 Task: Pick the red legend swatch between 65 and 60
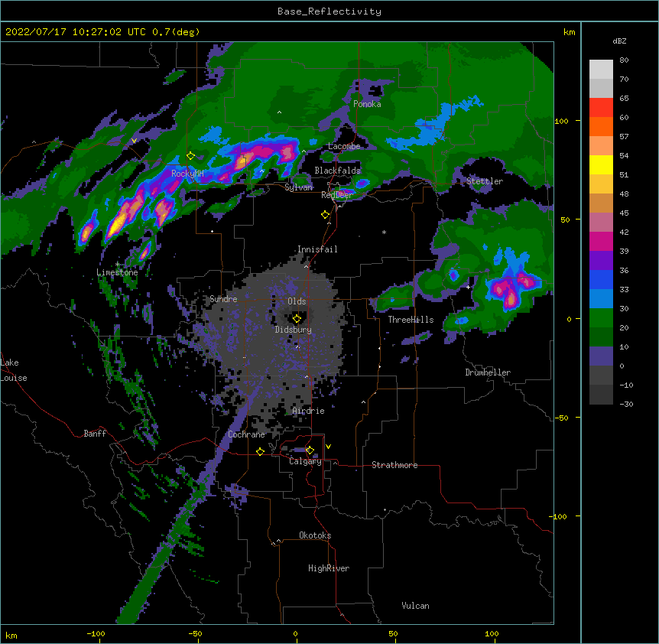click(601, 108)
